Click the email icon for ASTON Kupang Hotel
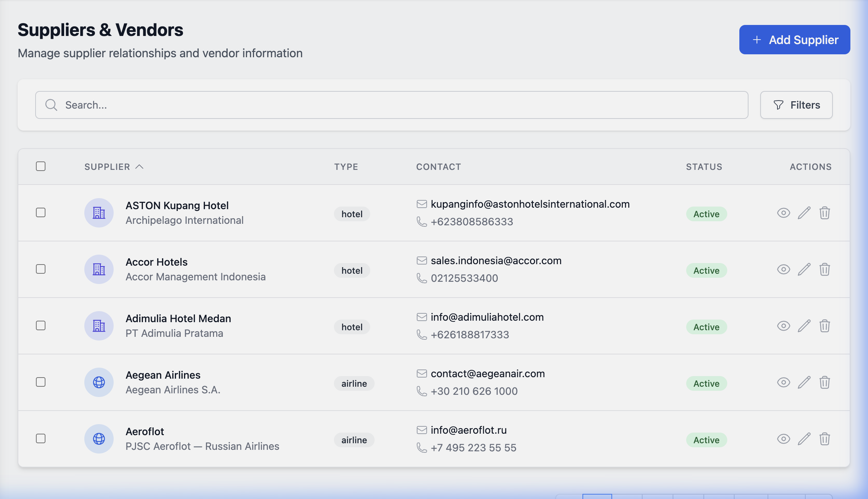Image resolution: width=868 pixels, height=499 pixels. tap(422, 204)
